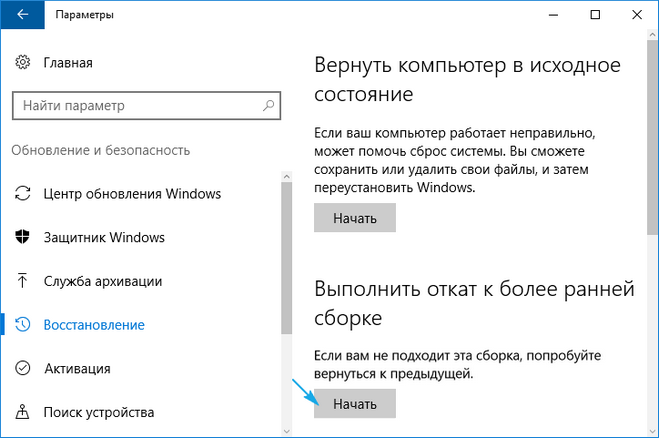The image size is (659, 438).
Task: Click the Поиск устройства icon
Action: tap(24, 412)
